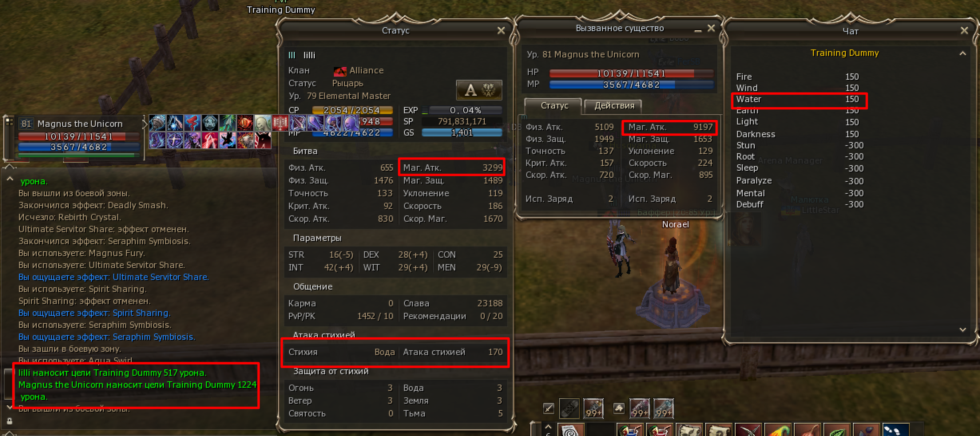
Task: Collapse the Training Dummy list with the top chevron
Action: (962, 53)
